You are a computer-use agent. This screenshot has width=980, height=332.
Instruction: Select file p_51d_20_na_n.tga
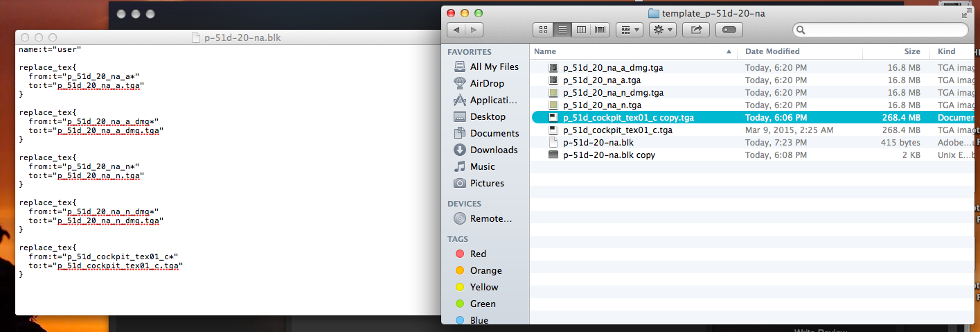click(x=602, y=105)
